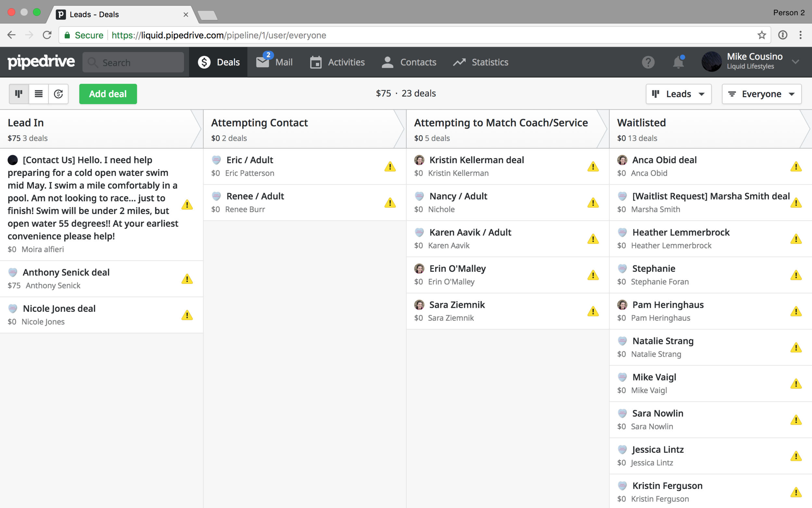Open the Deals tab

219,62
